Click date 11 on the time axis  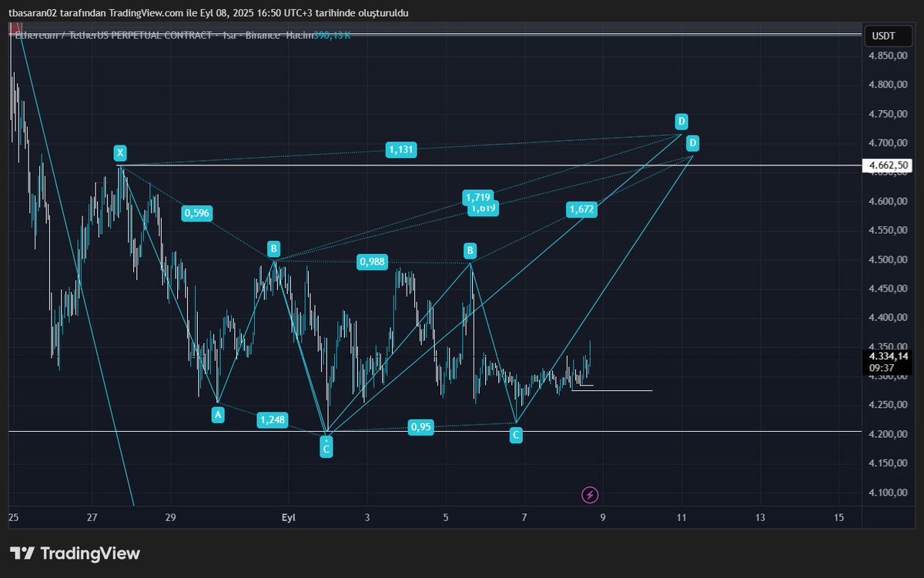681,517
